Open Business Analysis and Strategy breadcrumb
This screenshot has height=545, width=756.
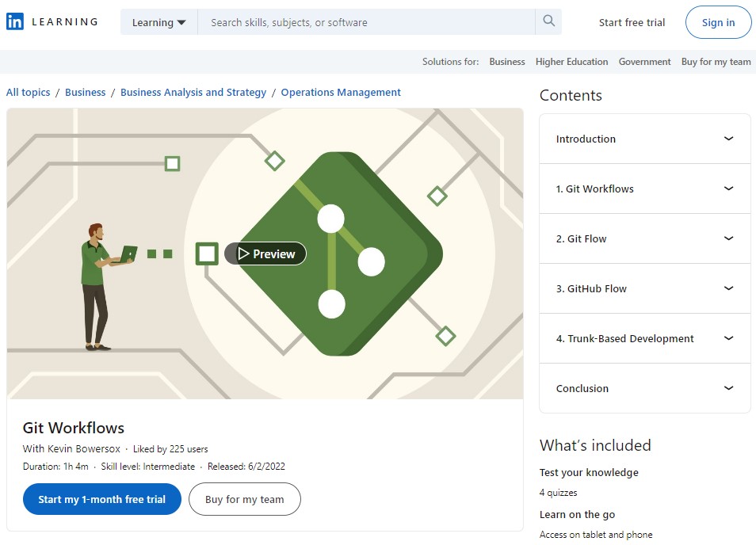(x=193, y=92)
